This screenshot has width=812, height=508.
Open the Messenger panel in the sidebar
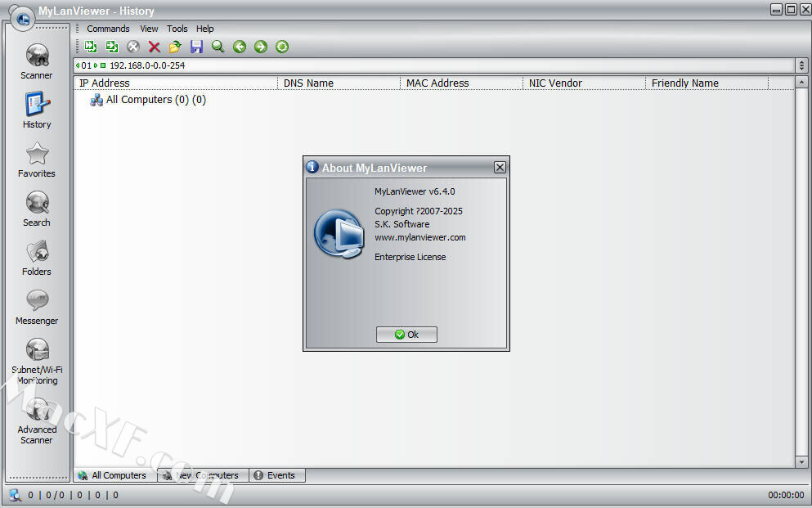(x=37, y=307)
